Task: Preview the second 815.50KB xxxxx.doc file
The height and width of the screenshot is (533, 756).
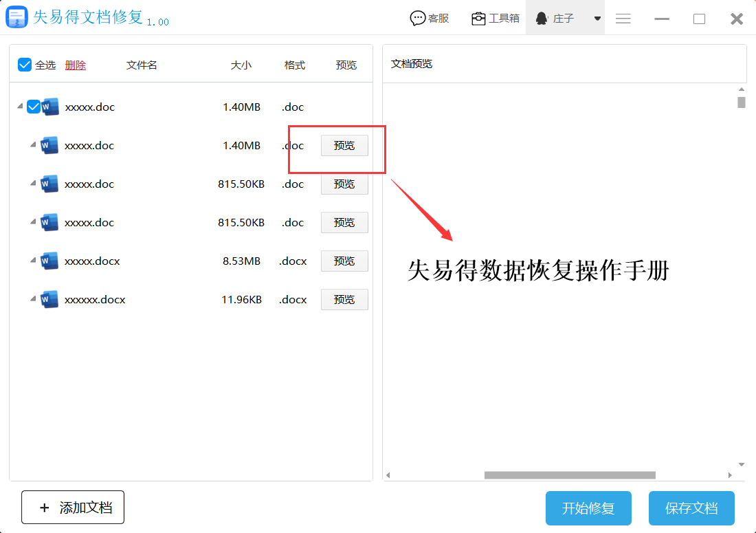Action: tap(344, 223)
